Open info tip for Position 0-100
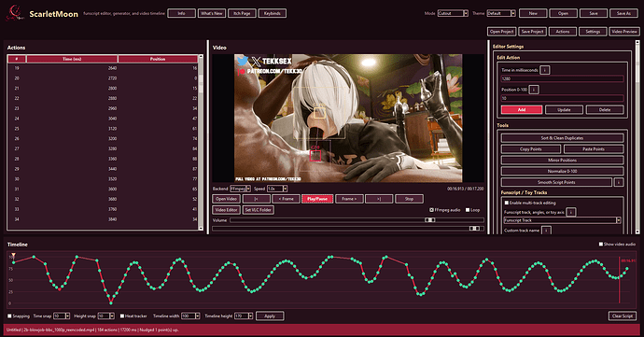The width and height of the screenshot is (644, 337). (534, 90)
